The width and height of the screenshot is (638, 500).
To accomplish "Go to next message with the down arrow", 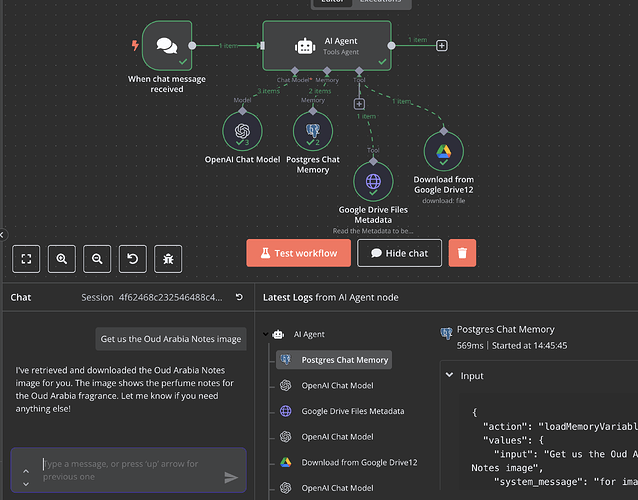I will tap(26, 484).
